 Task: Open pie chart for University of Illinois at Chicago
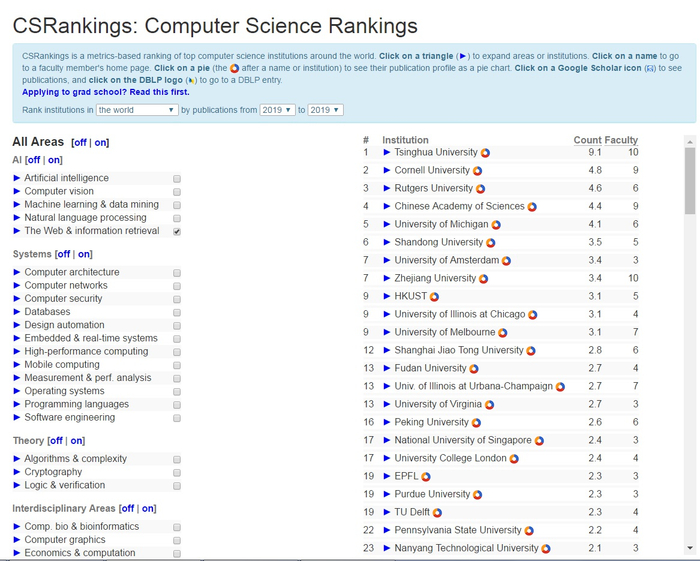(533, 315)
